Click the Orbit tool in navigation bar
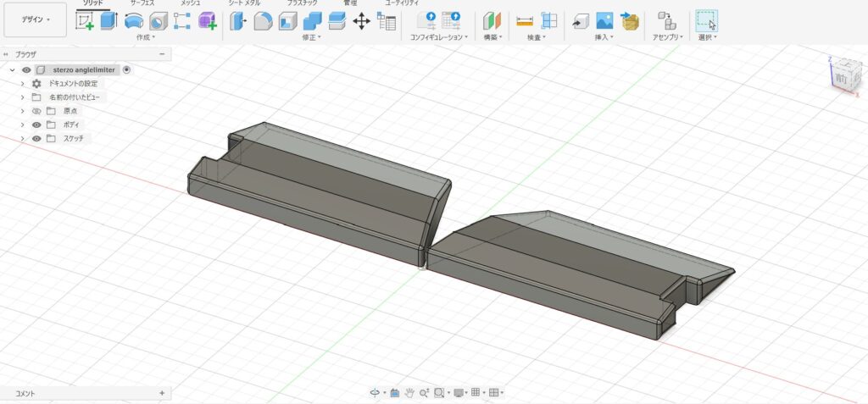868x404 pixels. [x=375, y=393]
